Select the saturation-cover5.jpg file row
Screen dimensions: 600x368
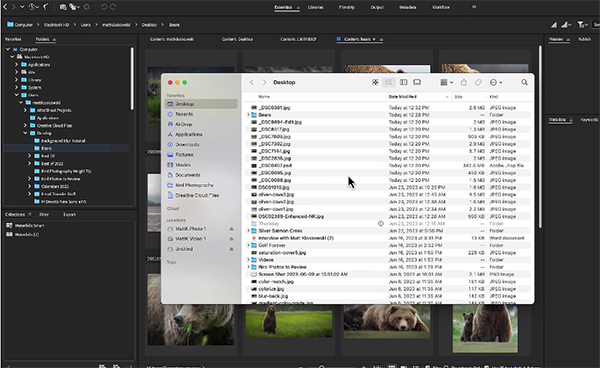pyautogui.click(x=387, y=252)
